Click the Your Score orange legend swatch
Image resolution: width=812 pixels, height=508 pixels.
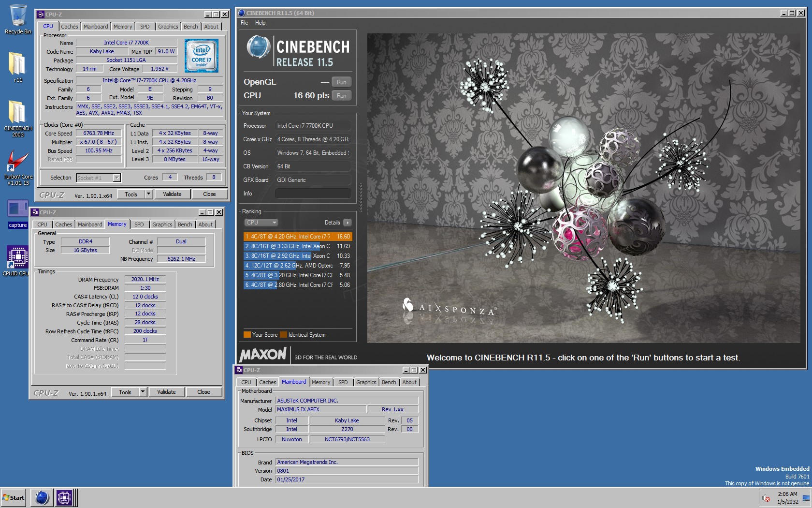(247, 335)
